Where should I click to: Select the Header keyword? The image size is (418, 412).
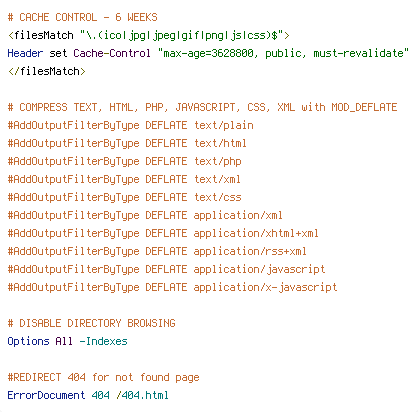(x=25, y=53)
